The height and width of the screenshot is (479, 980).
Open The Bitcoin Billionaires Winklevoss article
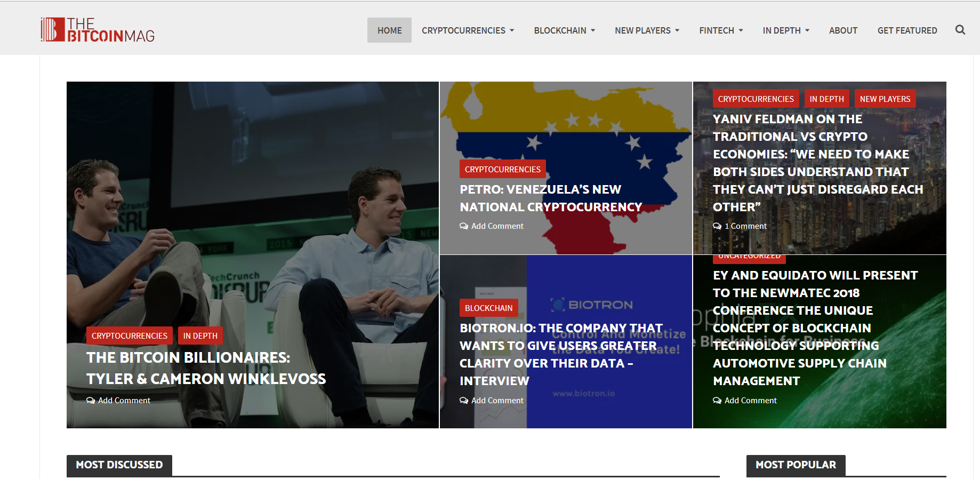(x=206, y=368)
